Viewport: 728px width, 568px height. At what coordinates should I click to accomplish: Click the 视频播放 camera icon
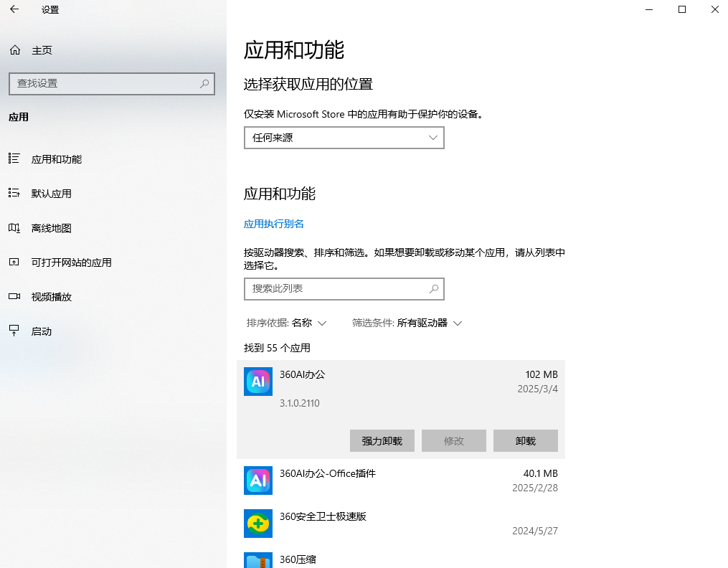tap(14, 296)
